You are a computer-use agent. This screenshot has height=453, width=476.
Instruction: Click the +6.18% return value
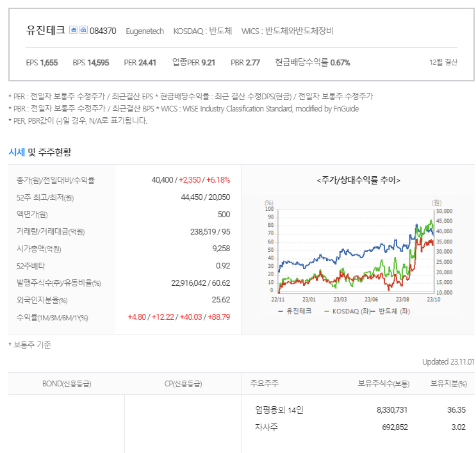(x=218, y=180)
